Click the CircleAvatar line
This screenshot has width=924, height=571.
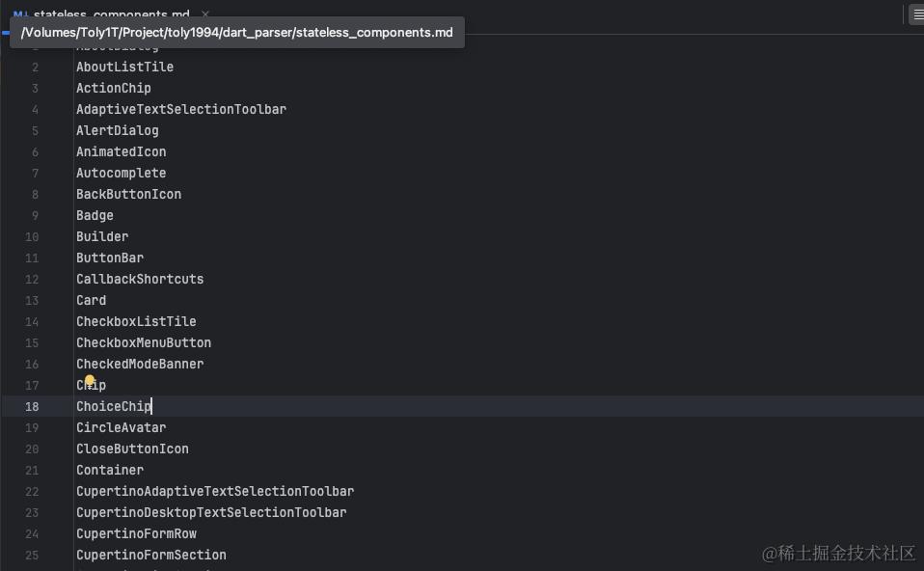tap(121, 428)
